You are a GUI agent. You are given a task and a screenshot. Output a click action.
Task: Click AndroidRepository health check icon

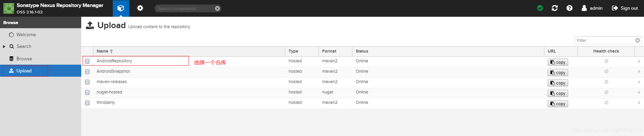pos(606,61)
